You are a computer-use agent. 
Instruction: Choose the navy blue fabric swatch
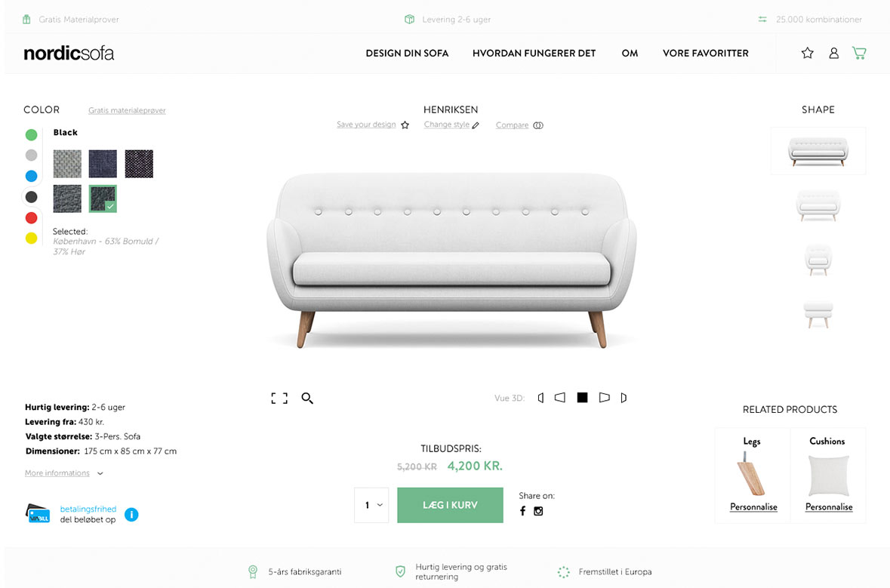[103, 164]
